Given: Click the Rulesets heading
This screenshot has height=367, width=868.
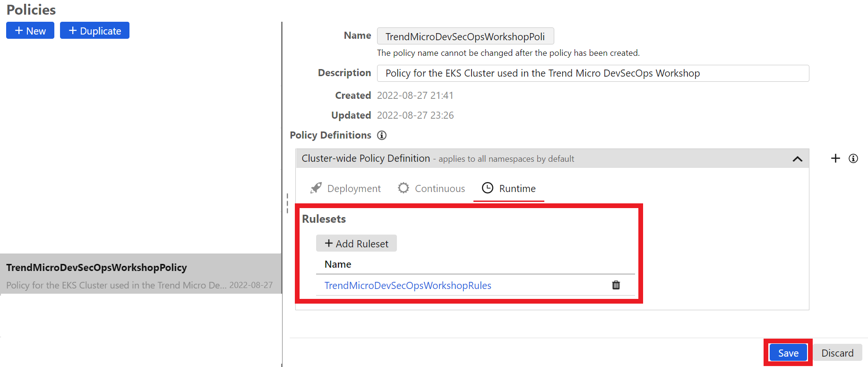Looking at the screenshot, I should [324, 219].
